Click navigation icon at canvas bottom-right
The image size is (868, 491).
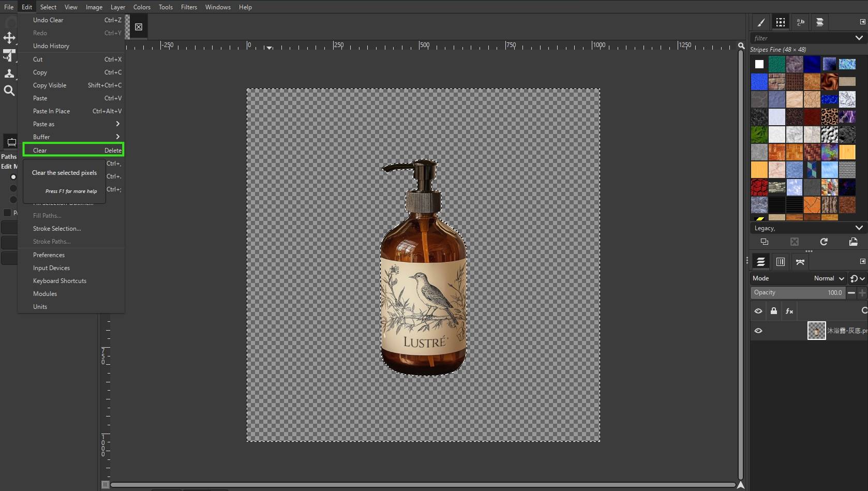741,485
